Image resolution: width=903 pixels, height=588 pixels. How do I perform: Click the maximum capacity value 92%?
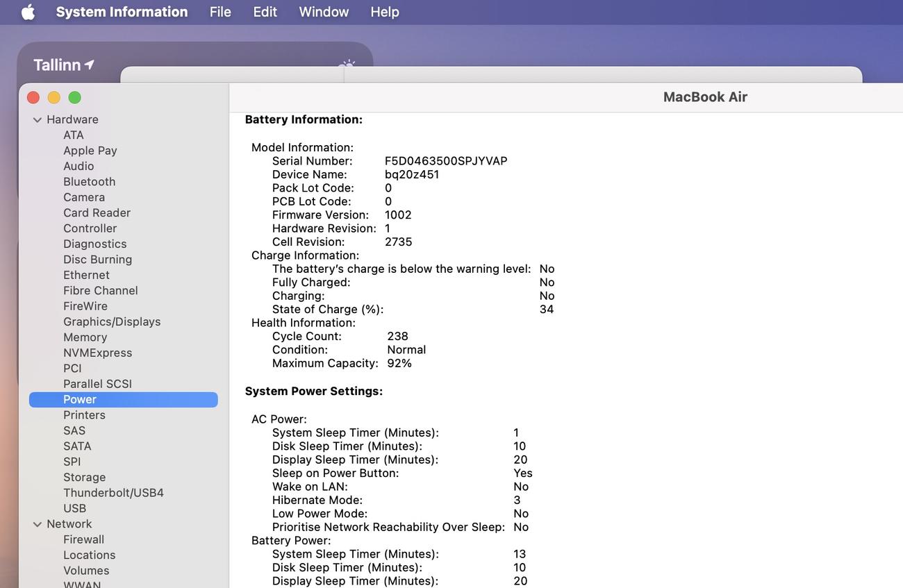tap(399, 363)
